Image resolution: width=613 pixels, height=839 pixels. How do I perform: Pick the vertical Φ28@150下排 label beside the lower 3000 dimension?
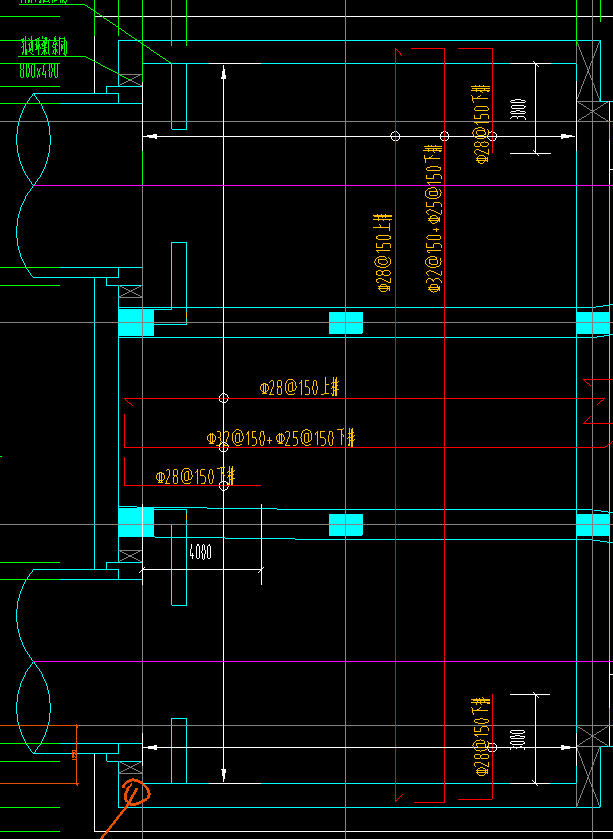click(482, 736)
